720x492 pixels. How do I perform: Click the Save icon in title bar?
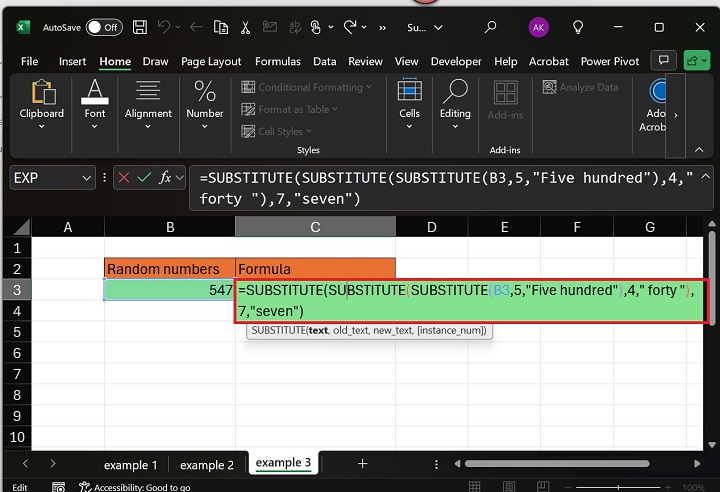(141, 27)
